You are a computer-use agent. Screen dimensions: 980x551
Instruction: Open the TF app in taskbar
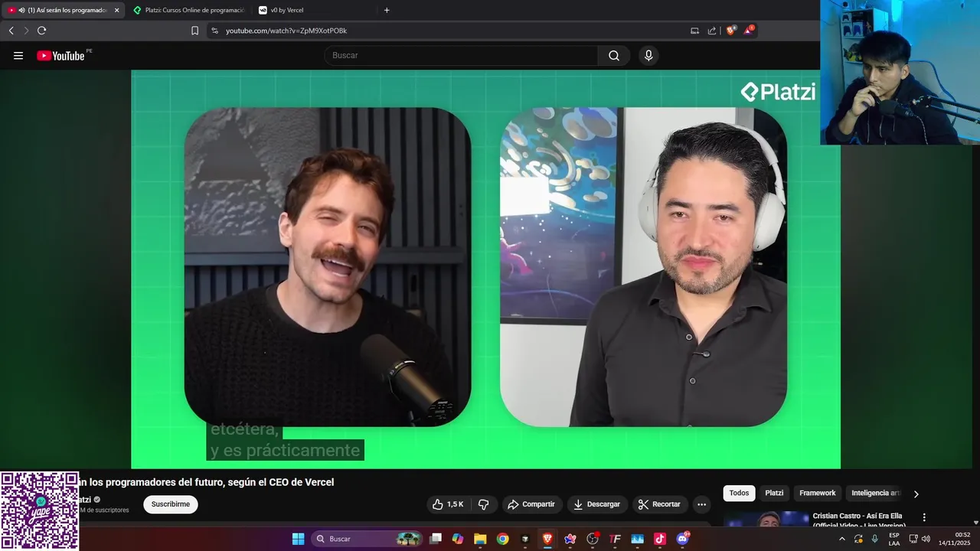(x=615, y=539)
